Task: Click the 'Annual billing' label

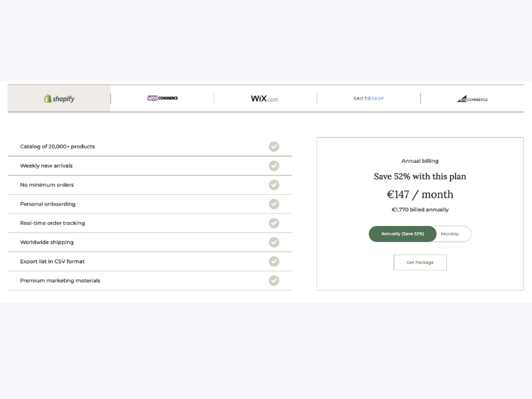Action: click(x=420, y=161)
